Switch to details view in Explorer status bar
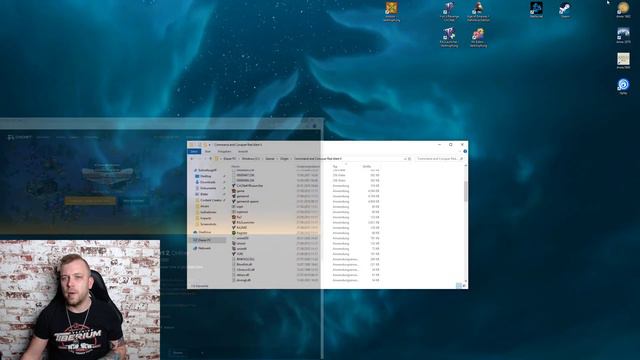The width and height of the screenshot is (640, 360). point(458,286)
